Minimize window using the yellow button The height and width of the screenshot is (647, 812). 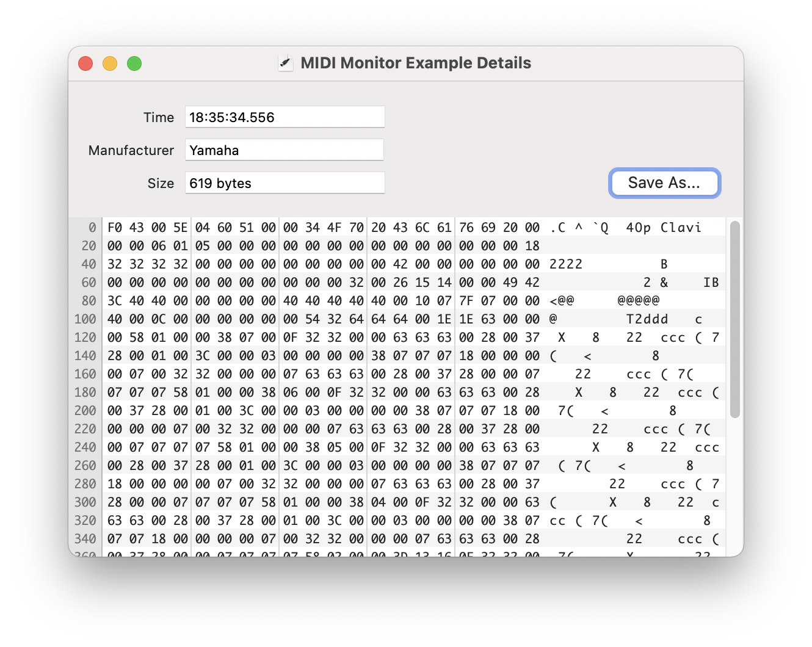click(x=110, y=63)
